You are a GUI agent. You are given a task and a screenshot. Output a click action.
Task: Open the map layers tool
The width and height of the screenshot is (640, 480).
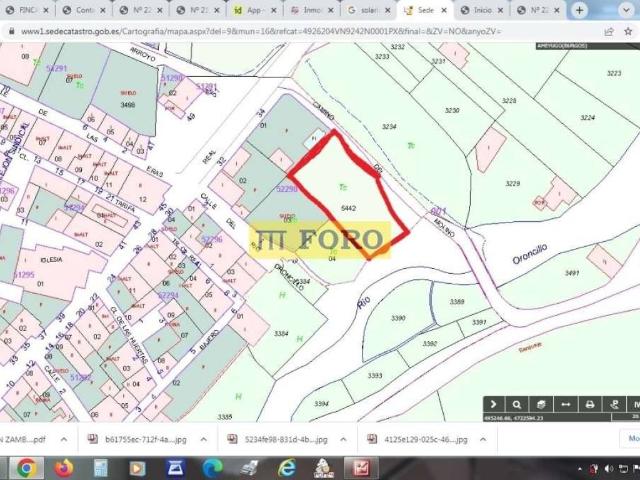point(541,404)
